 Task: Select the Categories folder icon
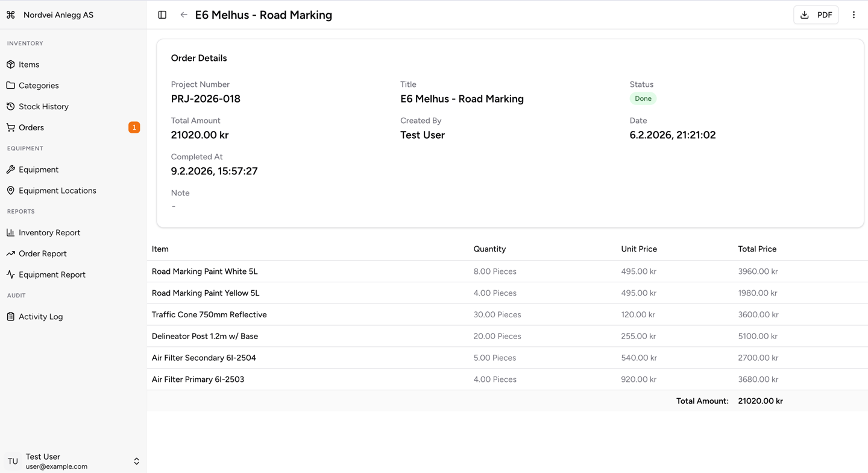click(10, 85)
